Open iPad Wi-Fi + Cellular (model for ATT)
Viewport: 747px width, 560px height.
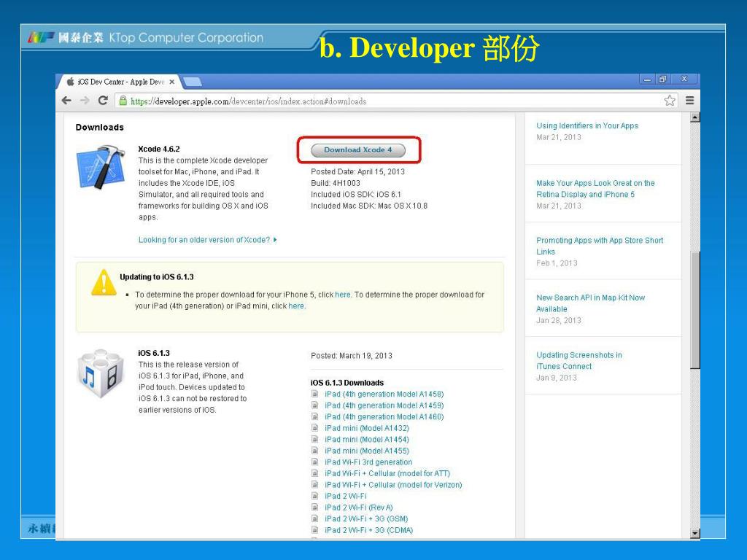coord(387,474)
